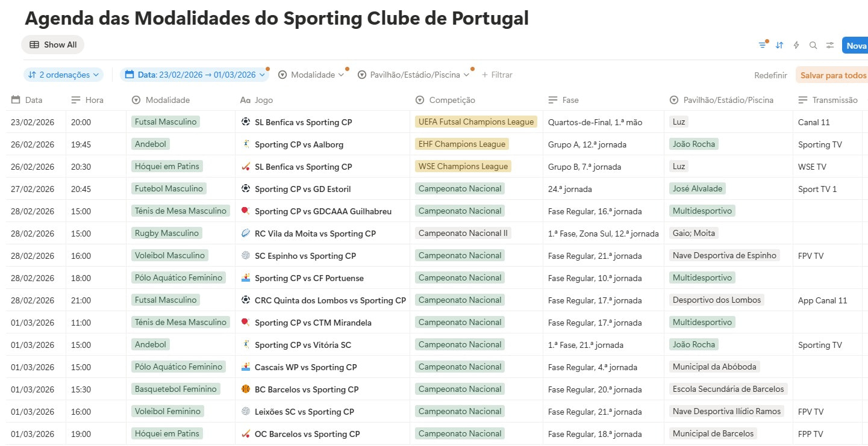Click the sort arrows icon in toolbar
This screenshot has height=446, width=868.
(x=779, y=45)
